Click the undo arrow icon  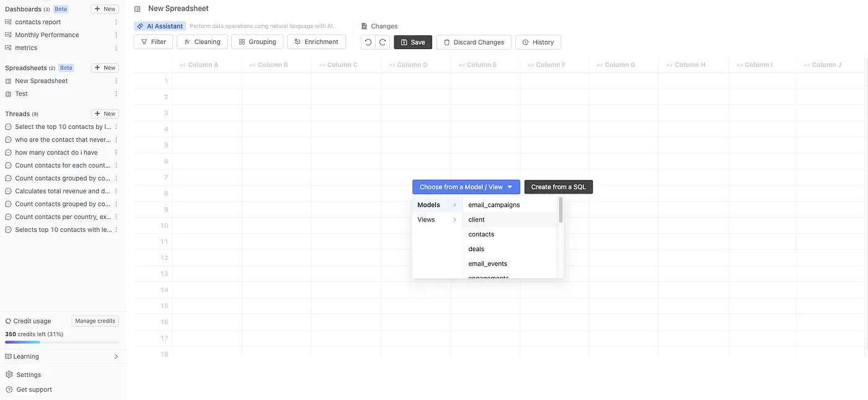click(368, 42)
